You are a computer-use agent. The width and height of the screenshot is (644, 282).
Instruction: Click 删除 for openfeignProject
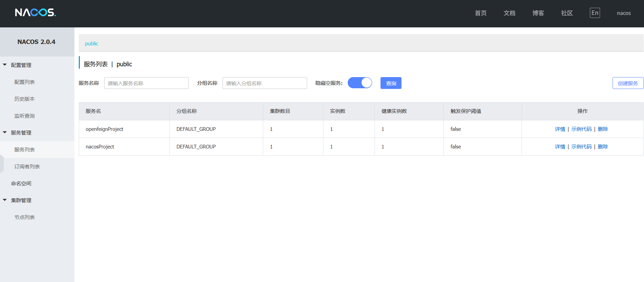603,129
